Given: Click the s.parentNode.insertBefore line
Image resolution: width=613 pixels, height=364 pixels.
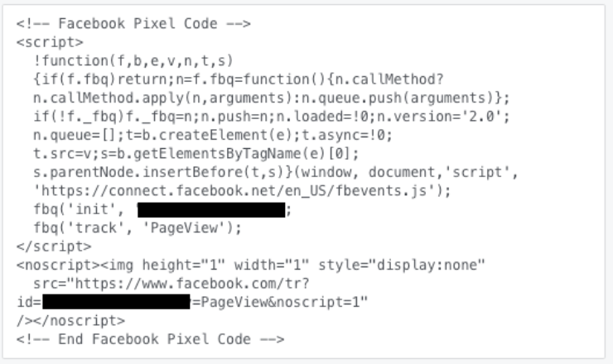Looking at the screenshot, I should 276,172.
